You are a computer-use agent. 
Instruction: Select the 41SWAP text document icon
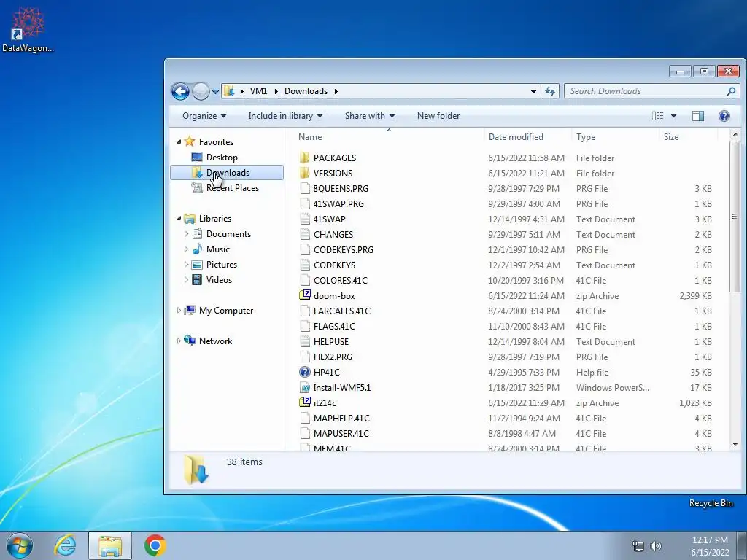305,219
